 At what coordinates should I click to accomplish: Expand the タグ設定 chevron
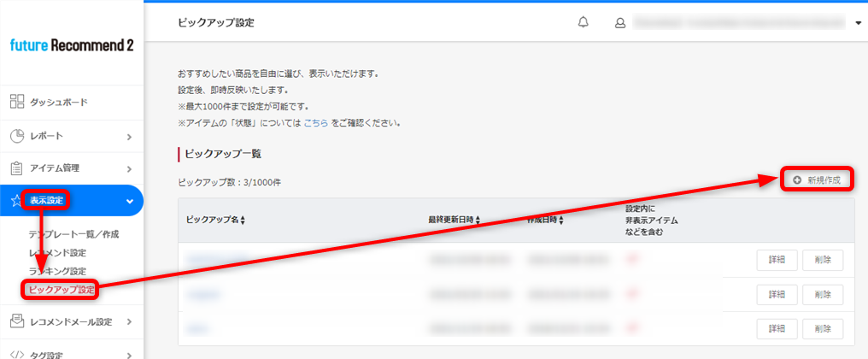[x=129, y=355]
